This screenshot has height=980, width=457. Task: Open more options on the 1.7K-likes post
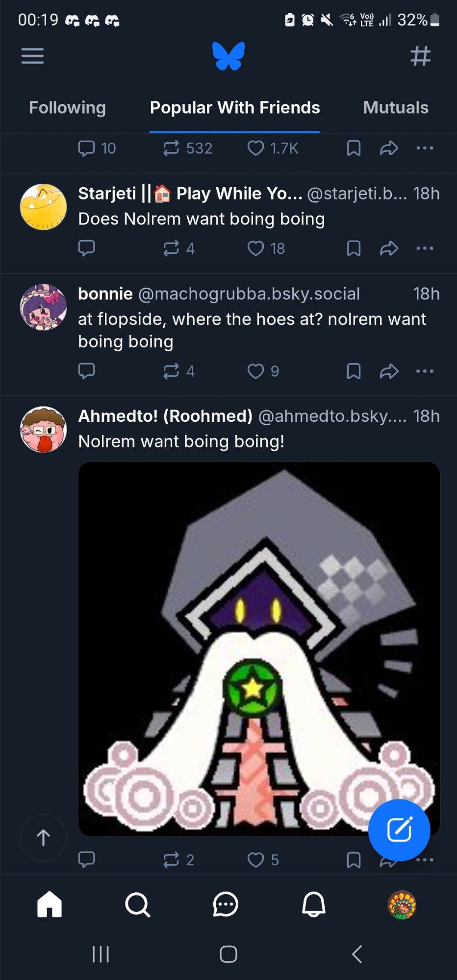coord(425,148)
